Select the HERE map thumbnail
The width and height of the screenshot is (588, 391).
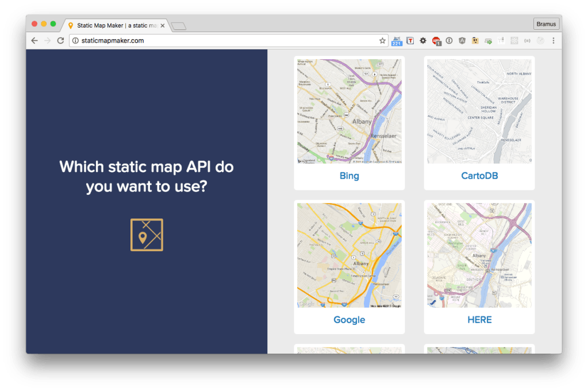coord(479,255)
